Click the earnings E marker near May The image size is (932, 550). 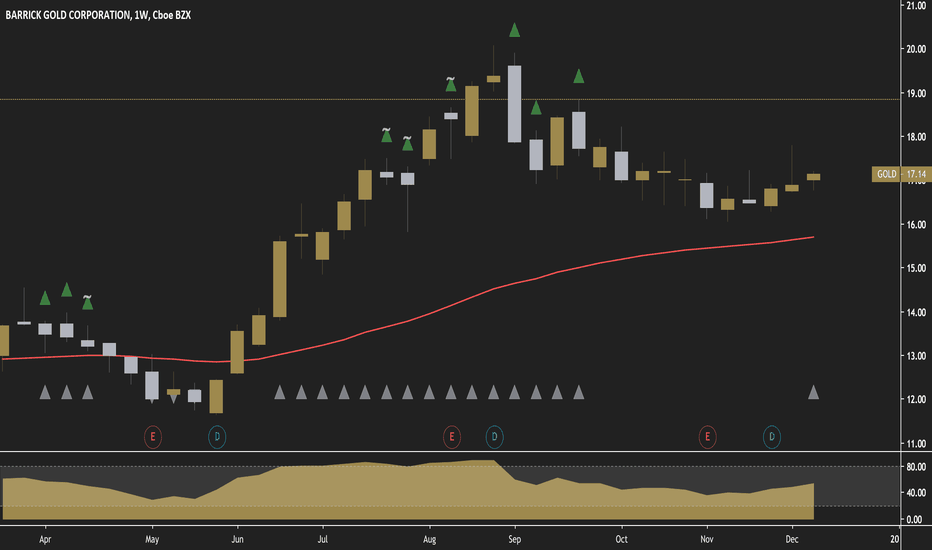(153, 437)
